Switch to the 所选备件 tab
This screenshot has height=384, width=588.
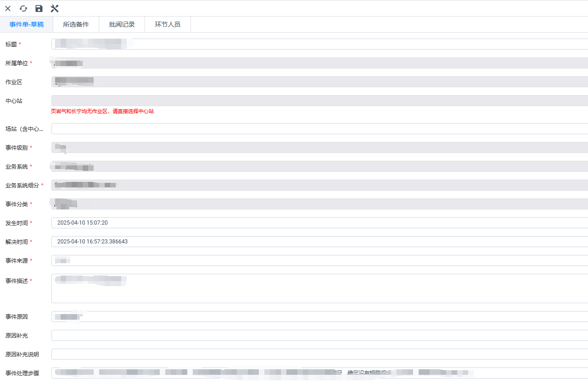[x=76, y=24]
